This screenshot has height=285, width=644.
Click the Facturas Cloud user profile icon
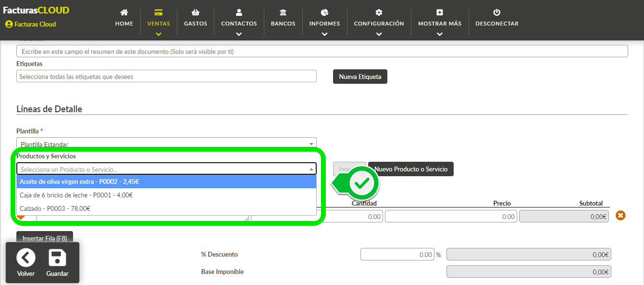pyautogui.click(x=9, y=24)
